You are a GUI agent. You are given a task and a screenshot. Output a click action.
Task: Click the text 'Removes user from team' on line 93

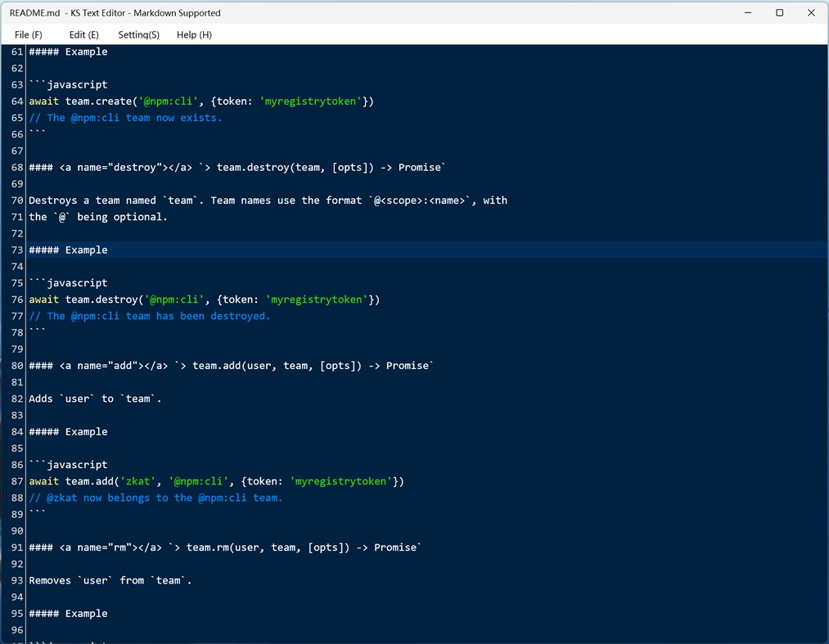coord(110,580)
